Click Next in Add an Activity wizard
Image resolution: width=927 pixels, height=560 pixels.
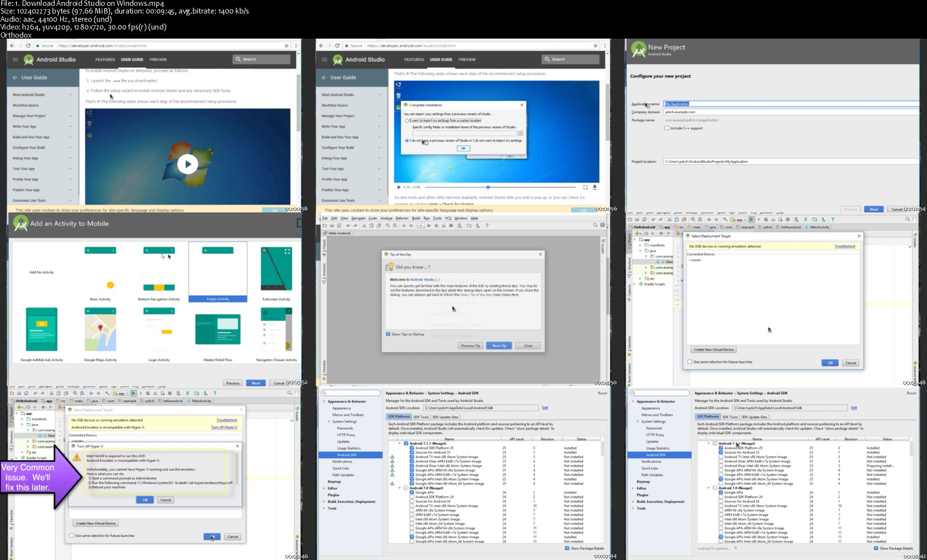[256, 383]
